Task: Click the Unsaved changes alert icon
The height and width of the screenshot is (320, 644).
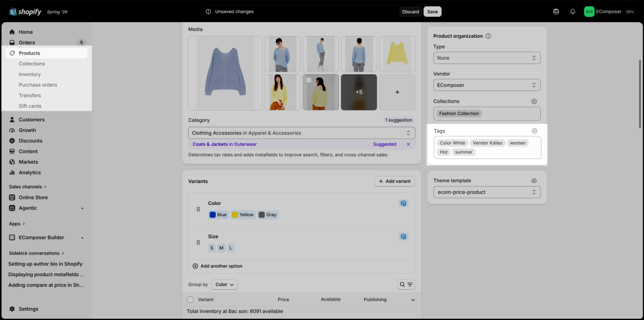Action: 208,11
